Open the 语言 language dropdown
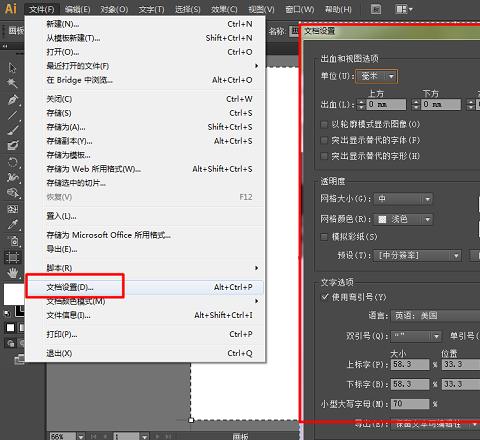 click(435, 315)
